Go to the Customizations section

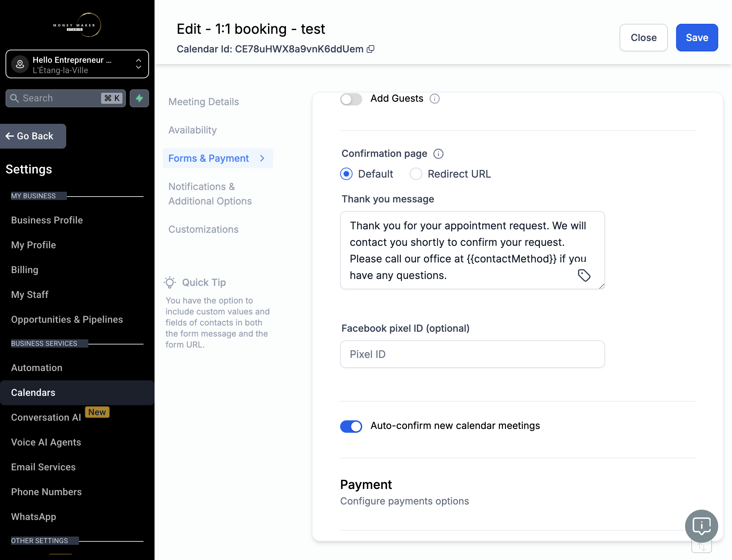pos(204,229)
